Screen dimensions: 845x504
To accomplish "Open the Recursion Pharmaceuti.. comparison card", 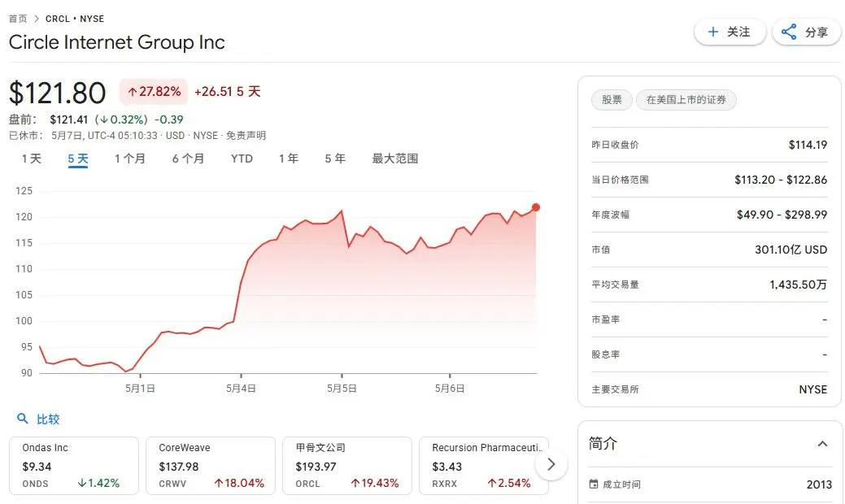I will coord(484,465).
